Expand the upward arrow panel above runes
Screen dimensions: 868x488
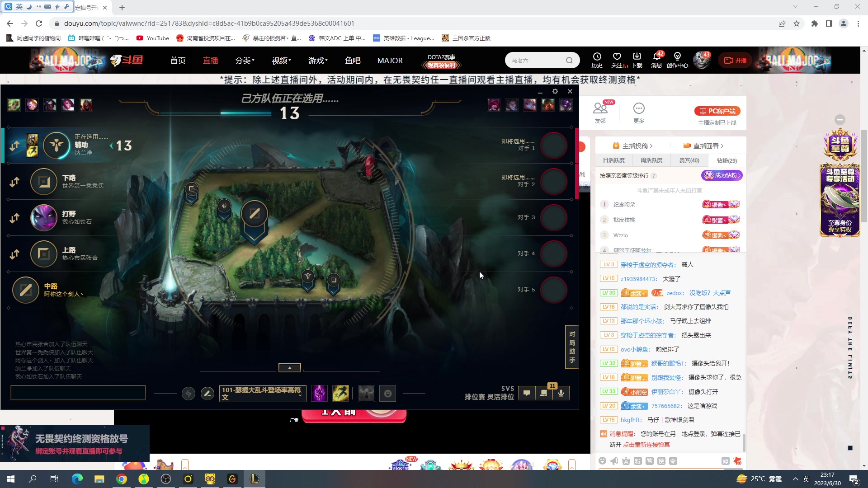point(290,368)
